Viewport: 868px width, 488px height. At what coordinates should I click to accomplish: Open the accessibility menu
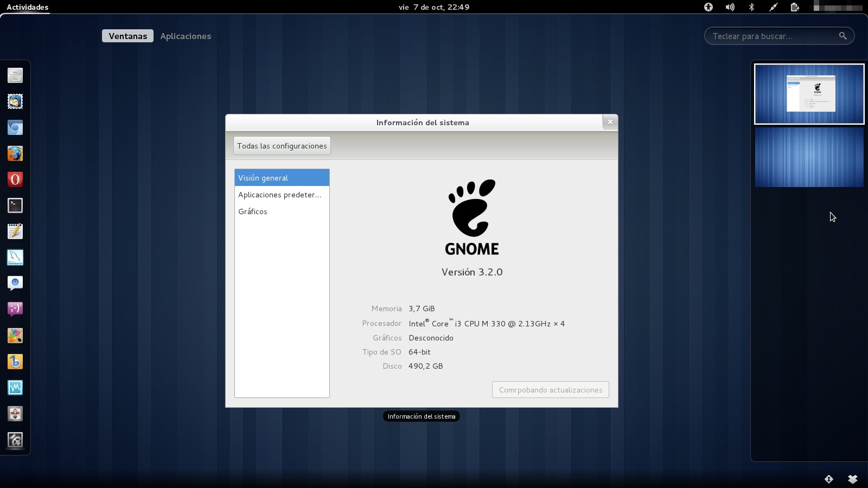coord(708,7)
